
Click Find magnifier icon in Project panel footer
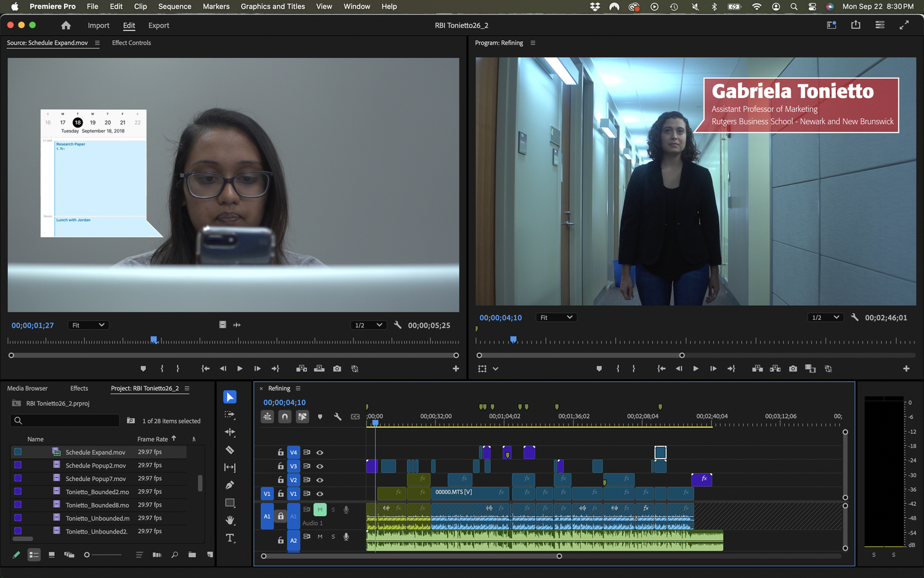click(175, 555)
